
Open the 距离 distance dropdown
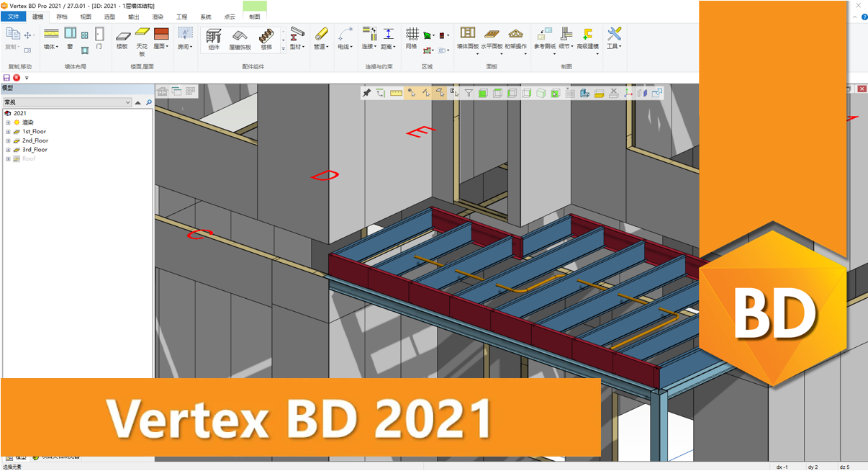[x=389, y=47]
